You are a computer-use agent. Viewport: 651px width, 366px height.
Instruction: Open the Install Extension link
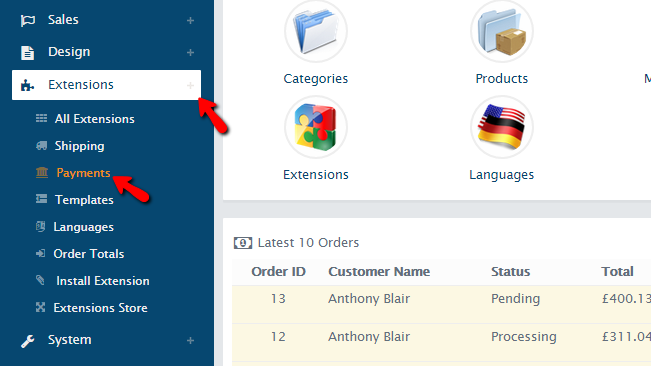pyautogui.click(x=103, y=281)
